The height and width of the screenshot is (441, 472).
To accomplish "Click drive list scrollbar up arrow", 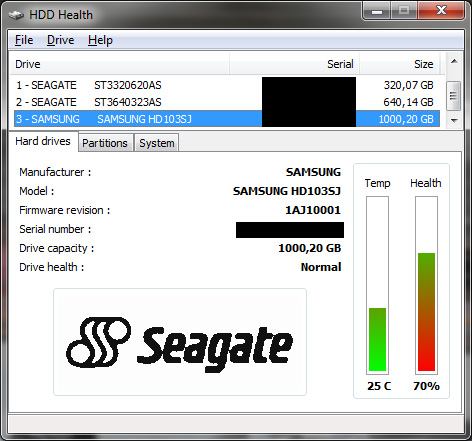I will click(454, 61).
